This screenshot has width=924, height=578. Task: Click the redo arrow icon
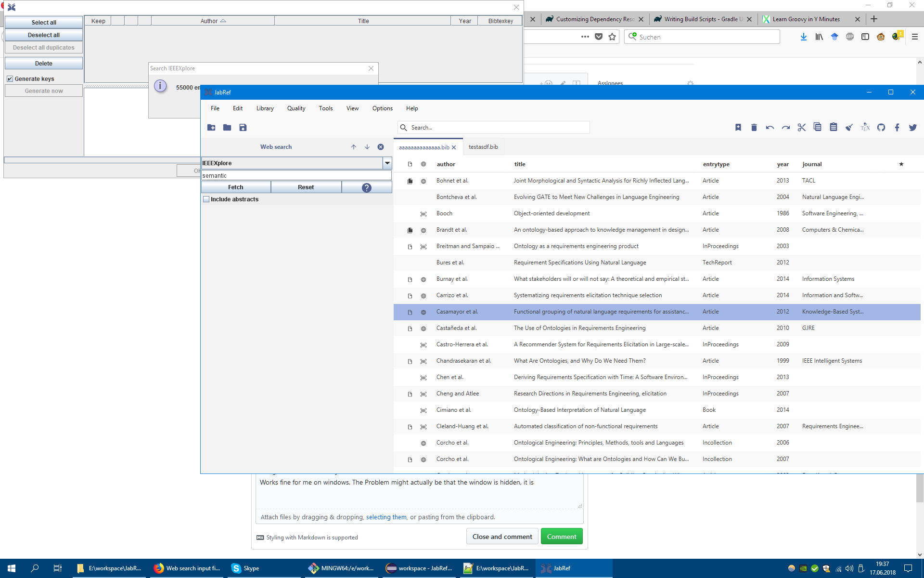786,128
